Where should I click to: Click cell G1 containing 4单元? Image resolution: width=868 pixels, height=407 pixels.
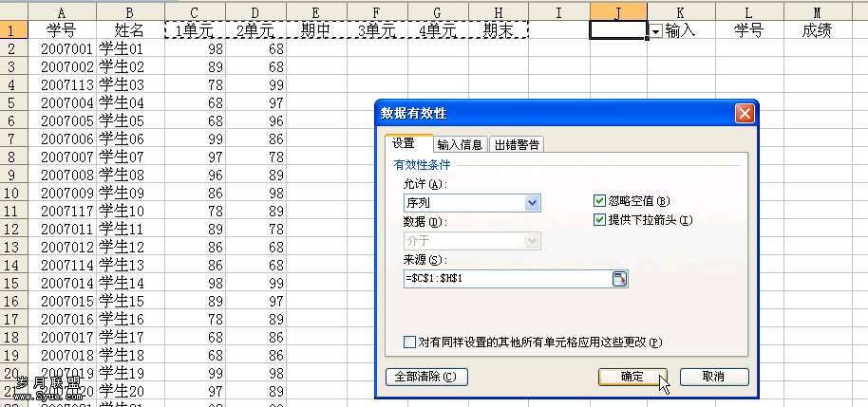(x=439, y=30)
